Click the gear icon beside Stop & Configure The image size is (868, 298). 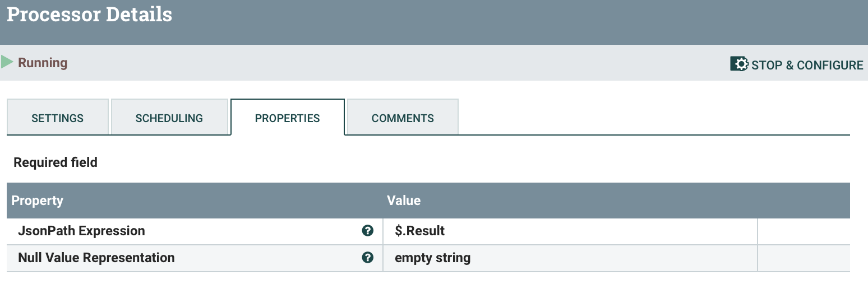pyautogui.click(x=739, y=64)
